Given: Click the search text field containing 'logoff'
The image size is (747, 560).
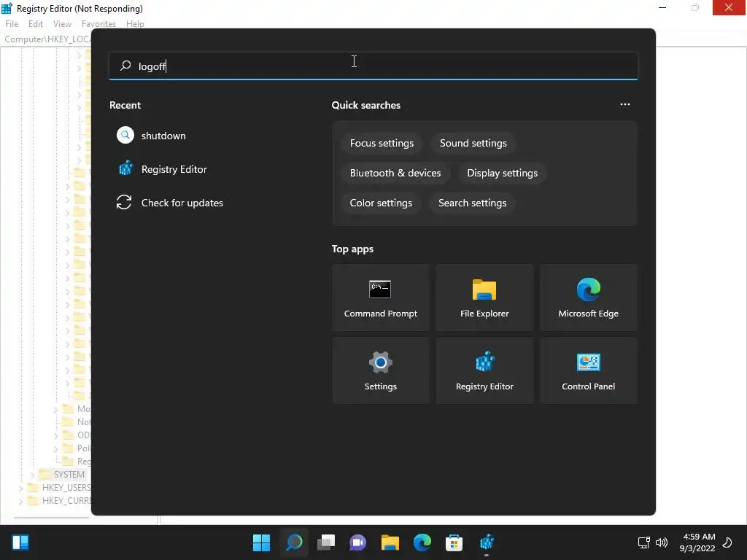Looking at the screenshot, I should pyautogui.click(x=373, y=66).
